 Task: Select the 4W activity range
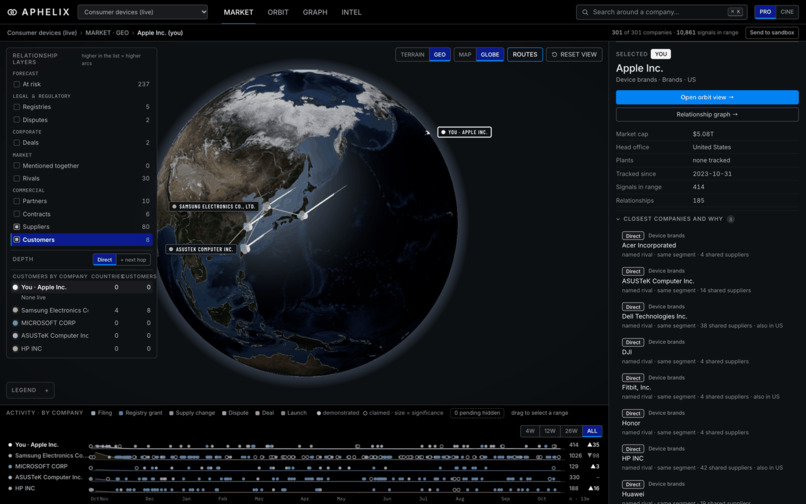click(530, 431)
